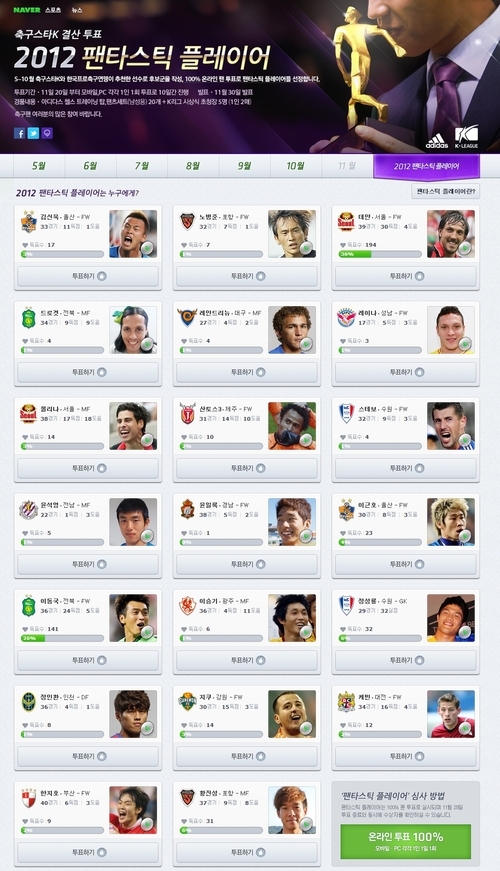Click the purple me2day share icon
This screenshot has width=500, height=871.
coord(47,133)
